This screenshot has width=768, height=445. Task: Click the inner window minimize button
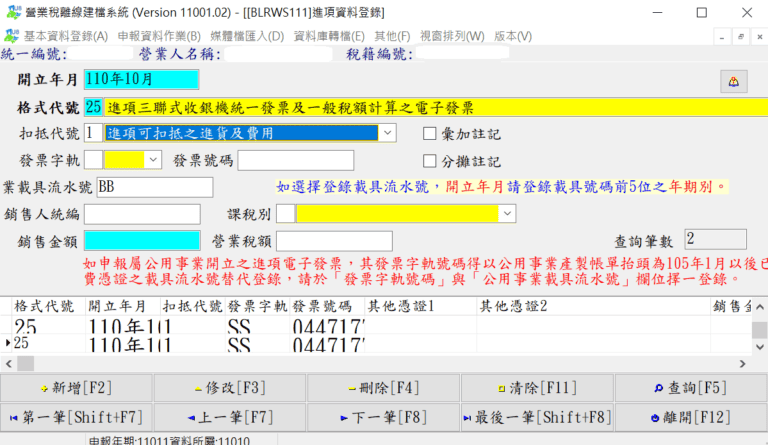tap(722, 37)
